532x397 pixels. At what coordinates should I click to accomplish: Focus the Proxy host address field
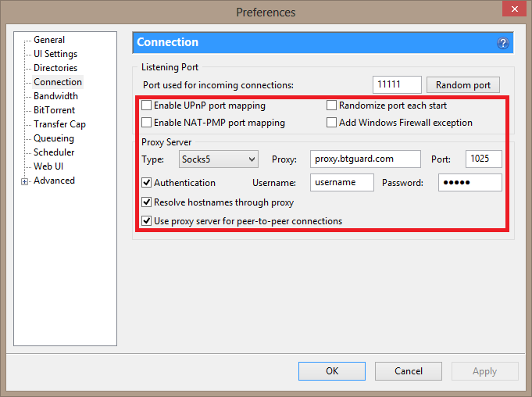click(x=365, y=159)
